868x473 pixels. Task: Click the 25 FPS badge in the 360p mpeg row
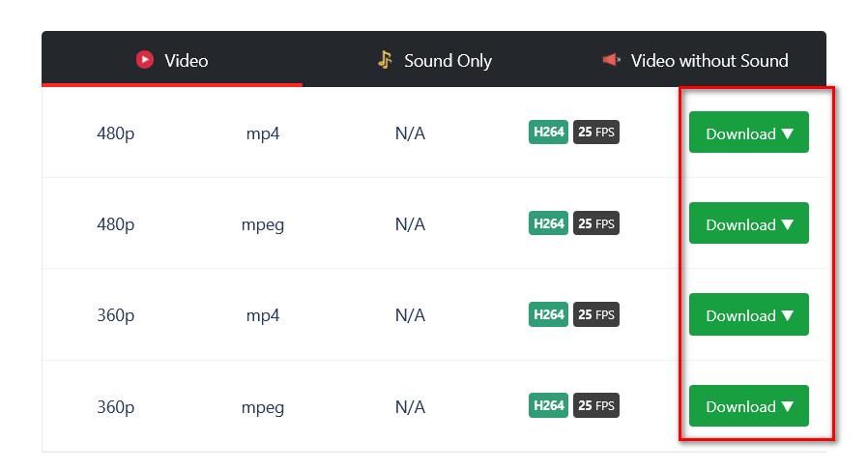[596, 405]
